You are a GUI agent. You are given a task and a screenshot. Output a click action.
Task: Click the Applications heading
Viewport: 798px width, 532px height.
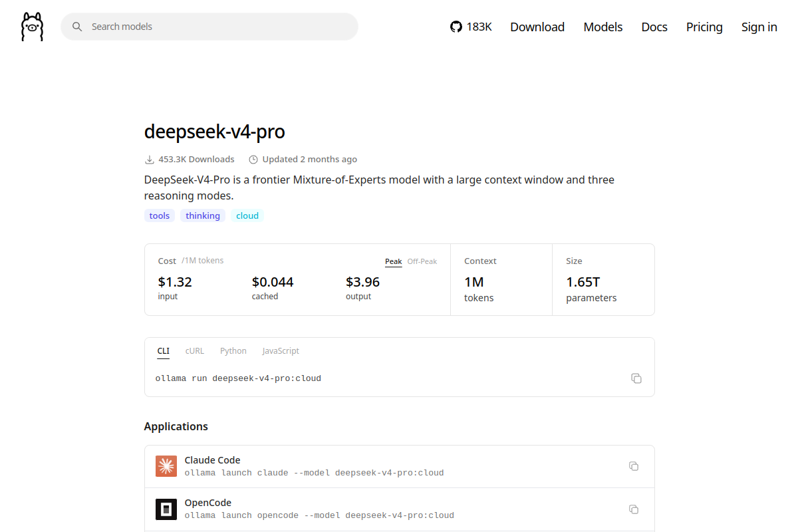176,426
